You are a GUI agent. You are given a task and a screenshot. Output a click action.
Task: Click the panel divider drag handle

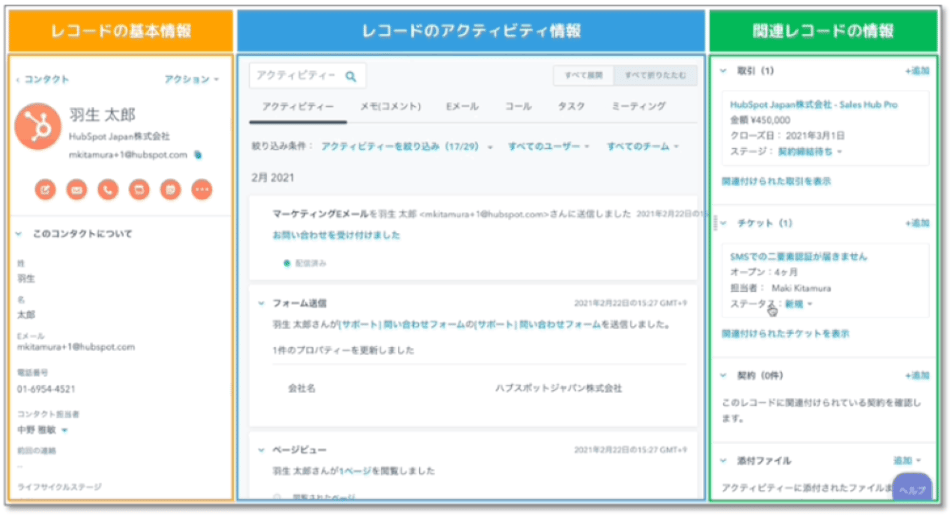pos(716,223)
